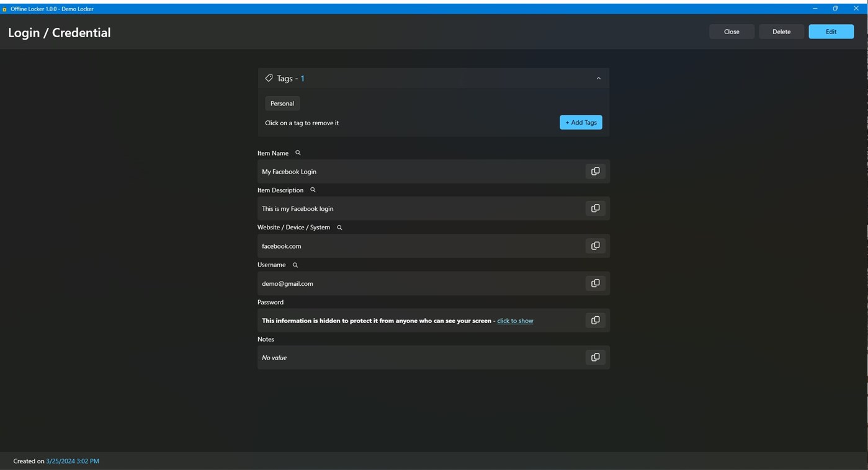Image resolution: width=868 pixels, height=470 pixels.
Task: Copy the Item Name value
Action: [595, 171]
